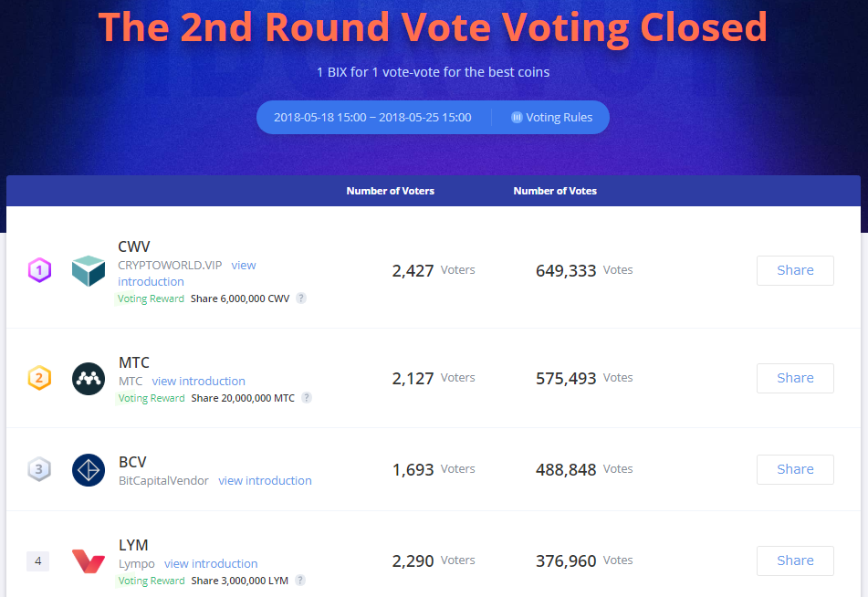Open the Voting Rules link
The height and width of the screenshot is (597, 868).
[552, 118]
